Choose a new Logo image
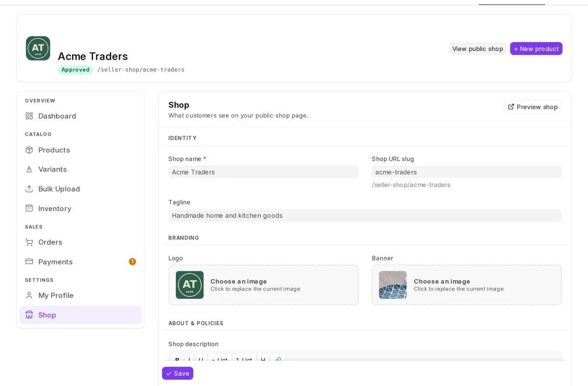The width and height of the screenshot is (588, 386). [x=263, y=285]
